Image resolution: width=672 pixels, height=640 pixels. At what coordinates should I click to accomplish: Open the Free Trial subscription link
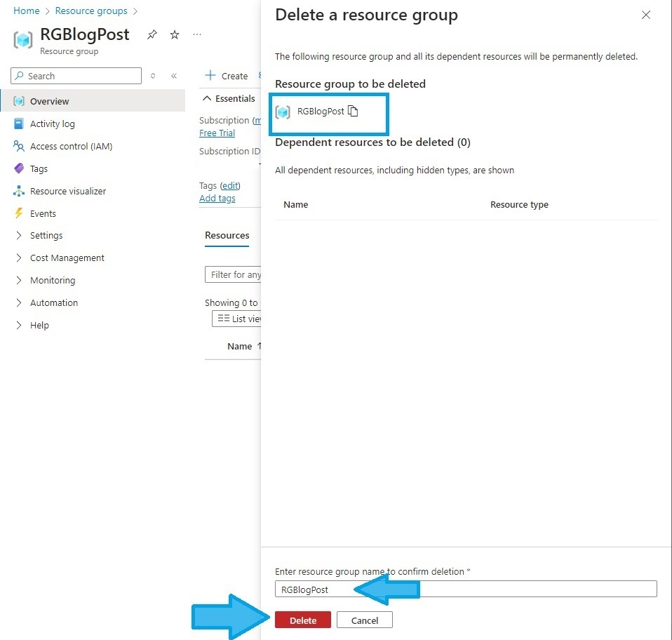click(x=217, y=133)
